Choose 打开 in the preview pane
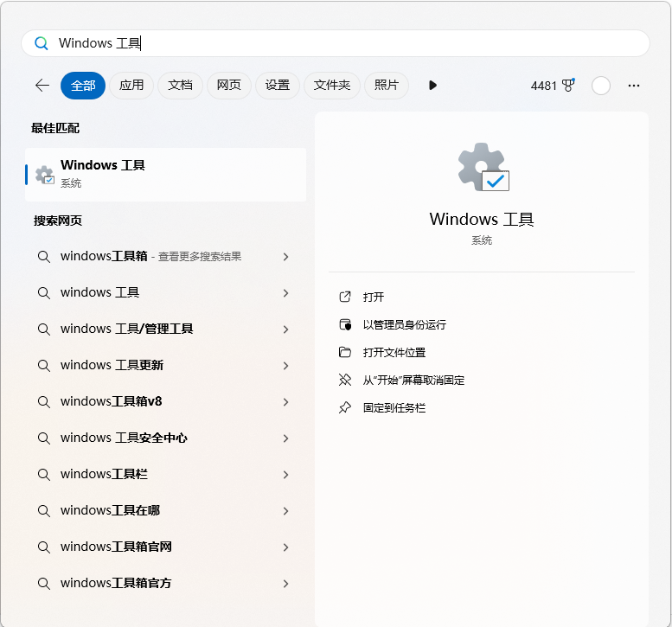This screenshot has height=627, width=672. pos(374,297)
